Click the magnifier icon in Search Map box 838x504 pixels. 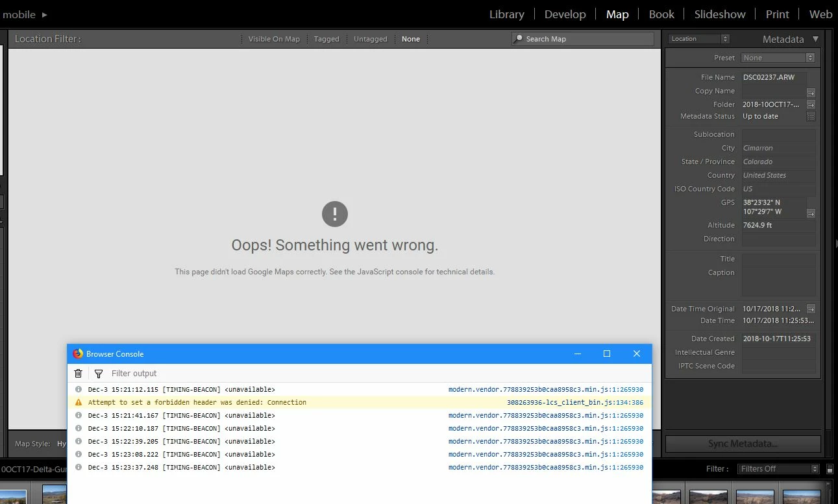[x=518, y=39]
